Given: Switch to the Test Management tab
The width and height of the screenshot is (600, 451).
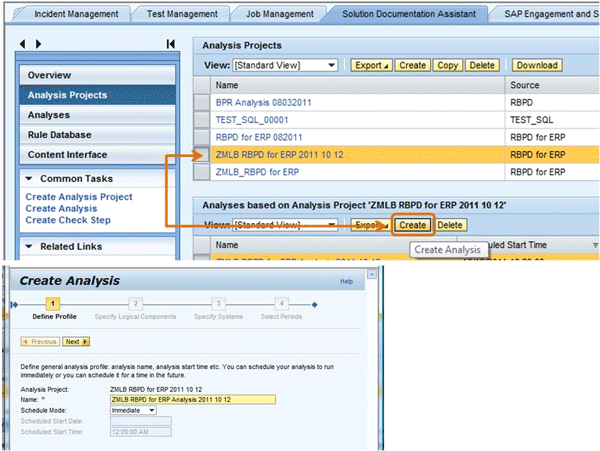Looking at the screenshot, I should coord(180,14).
